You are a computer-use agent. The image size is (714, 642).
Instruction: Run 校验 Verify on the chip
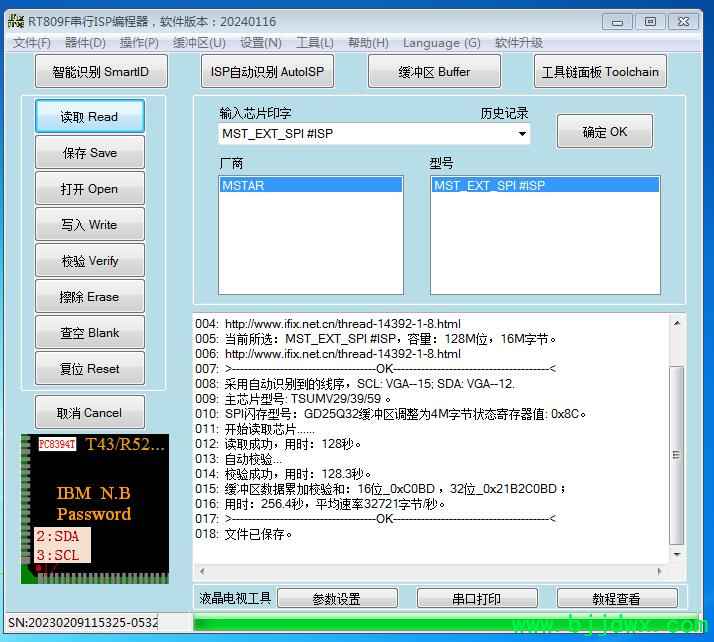(x=89, y=261)
